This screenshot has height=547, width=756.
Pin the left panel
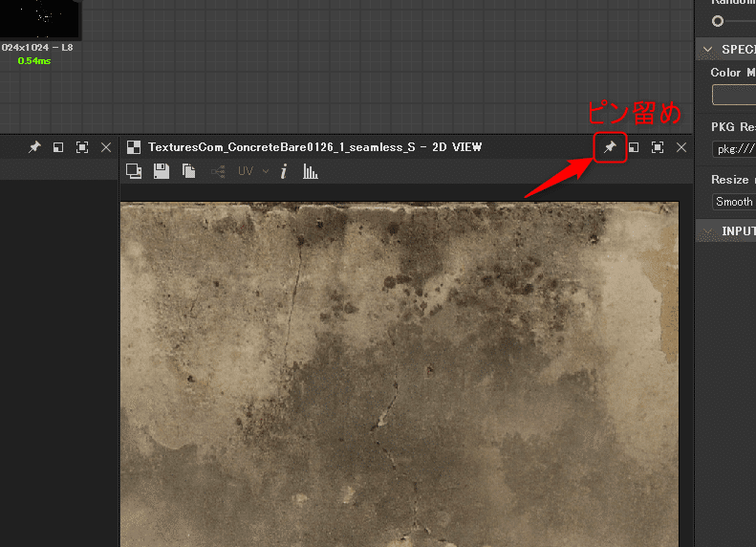(x=34, y=147)
